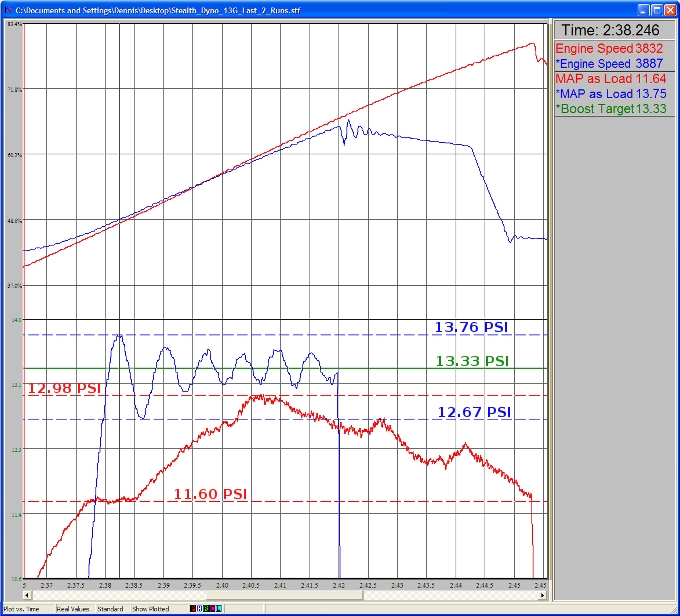This screenshot has width=680, height=616.
Task: Click the window title bar file path
Action: pyautogui.click(x=158, y=10)
